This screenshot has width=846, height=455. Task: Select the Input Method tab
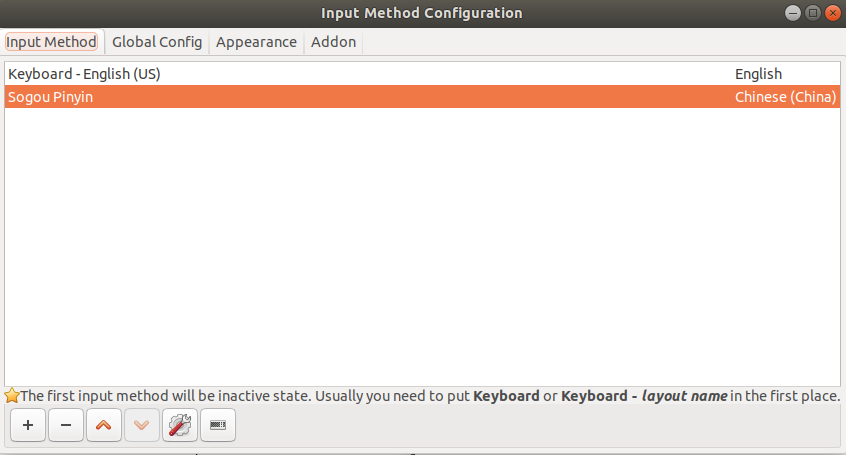(51, 42)
